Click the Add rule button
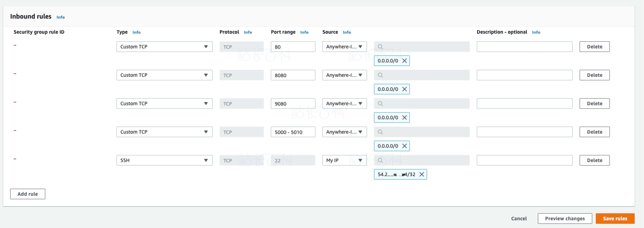This screenshot has height=228, width=644. point(28,194)
